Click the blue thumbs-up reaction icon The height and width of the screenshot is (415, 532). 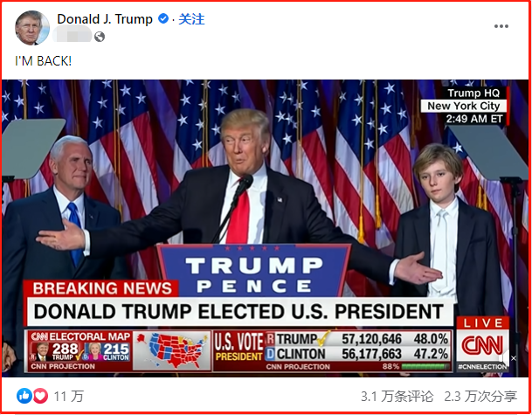pyautogui.click(x=24, y=396)
